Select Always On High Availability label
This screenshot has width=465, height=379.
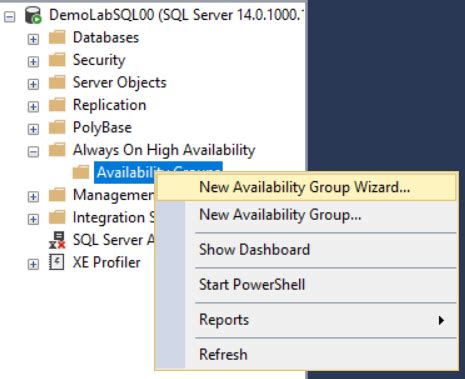point(164,150)
